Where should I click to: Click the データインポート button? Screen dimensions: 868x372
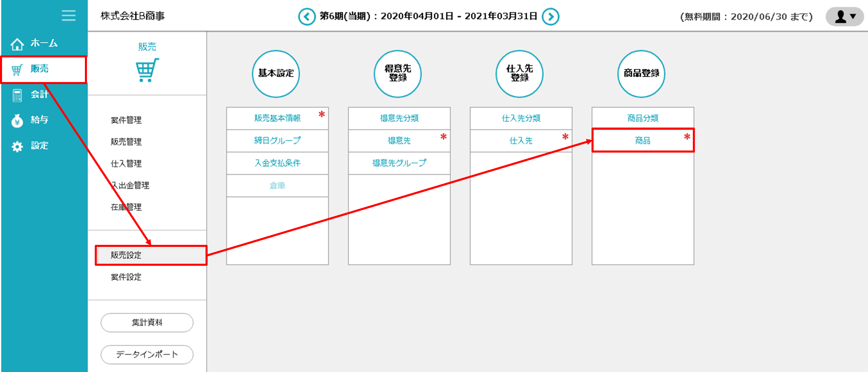(x=147, y=355)
